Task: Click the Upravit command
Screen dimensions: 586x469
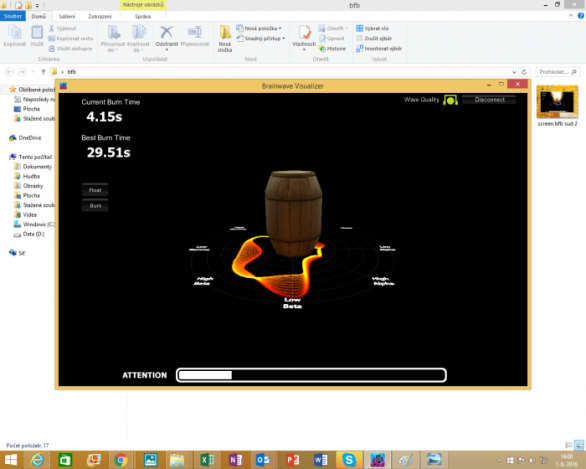Action: tap(331, 38)
